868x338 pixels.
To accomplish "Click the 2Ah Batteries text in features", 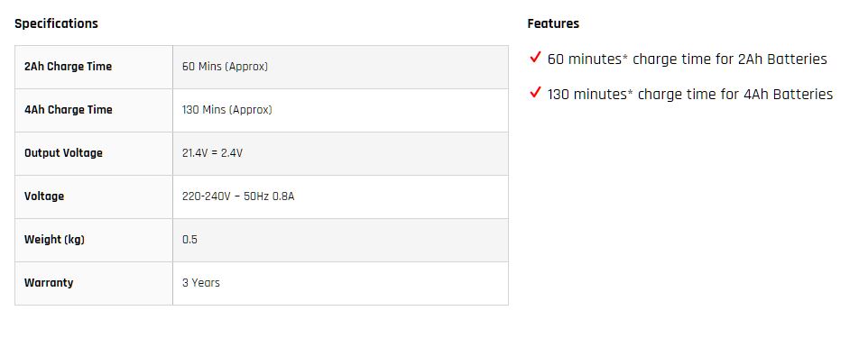I will (782, 59).
